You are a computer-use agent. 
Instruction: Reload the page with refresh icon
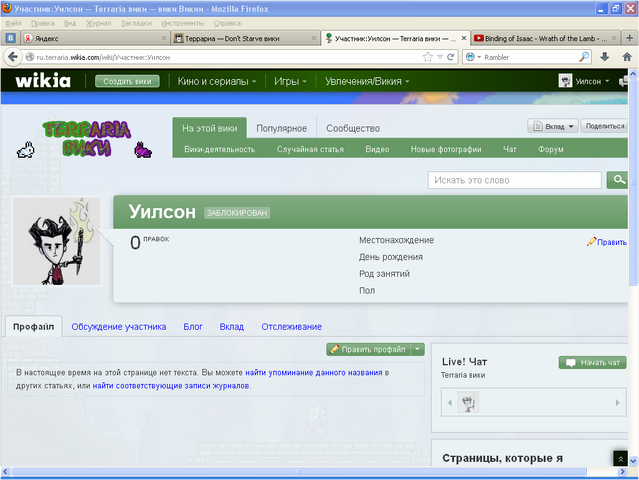click(x=450, y=57)
